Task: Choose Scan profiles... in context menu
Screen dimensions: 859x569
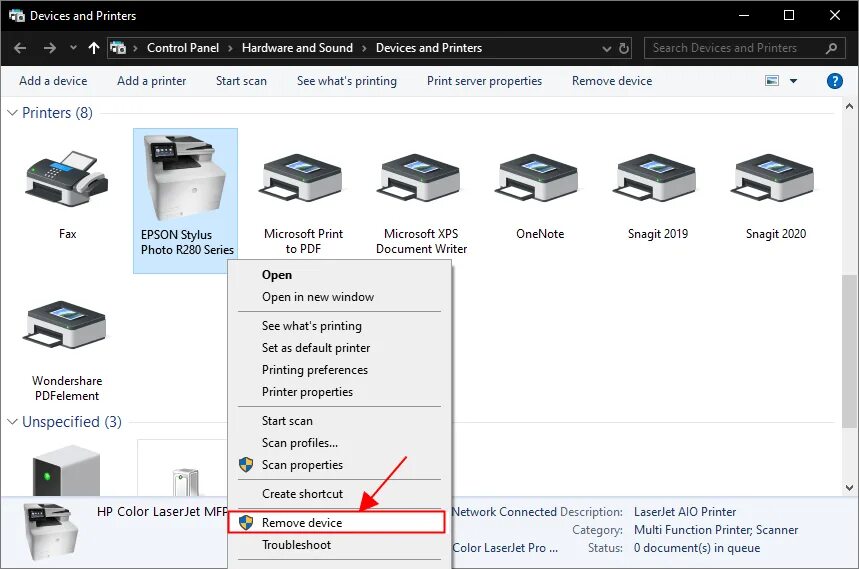Action: click(x=340, y=442)
